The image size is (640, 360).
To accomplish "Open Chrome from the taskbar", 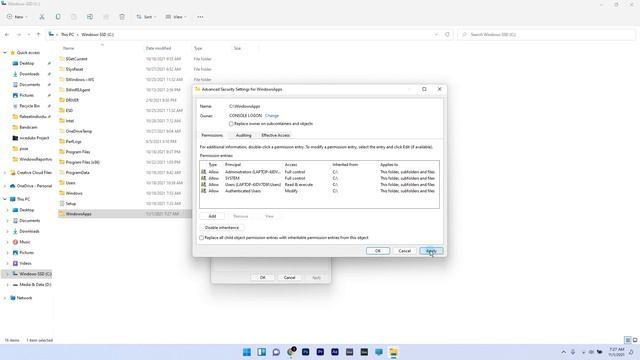I will coord(291,352).
